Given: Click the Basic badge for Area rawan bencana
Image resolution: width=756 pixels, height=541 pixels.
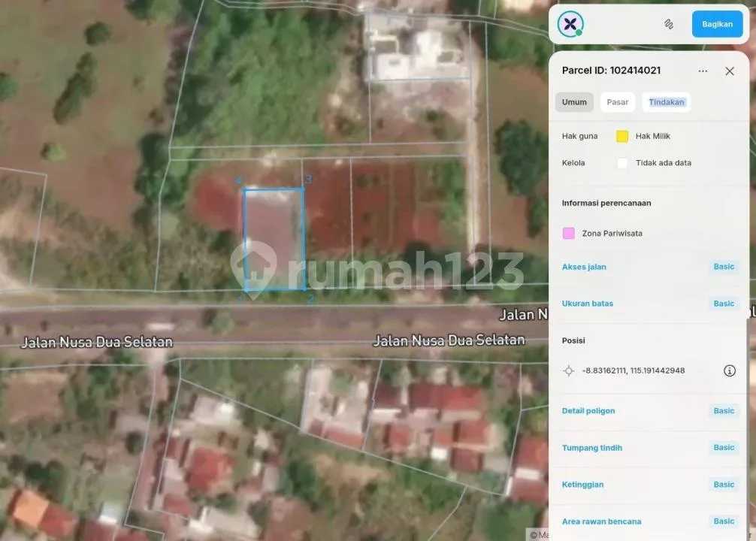Looking at the screenshot, I should 724,521.
